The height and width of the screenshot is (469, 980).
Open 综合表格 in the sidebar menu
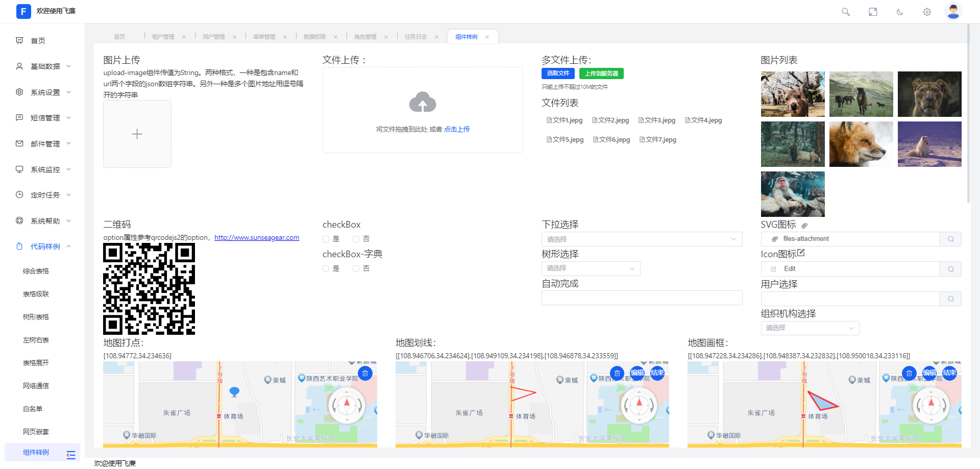coord(36,271)
